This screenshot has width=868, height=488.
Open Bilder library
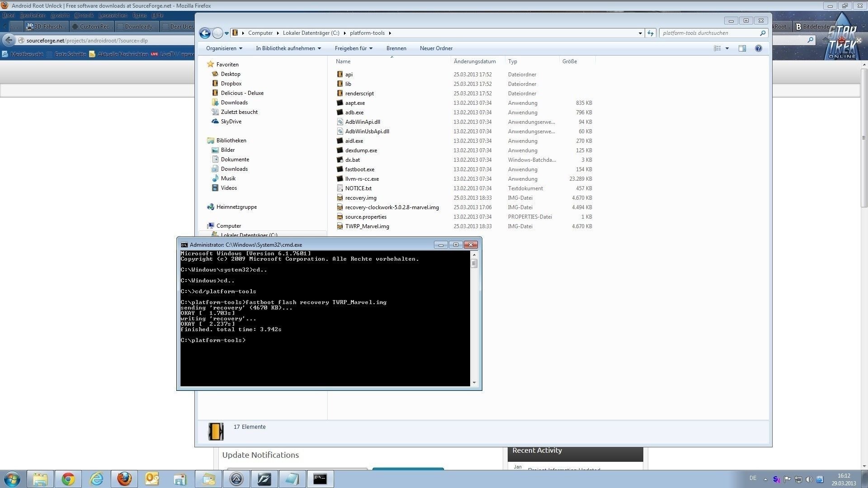coord(228,150)
